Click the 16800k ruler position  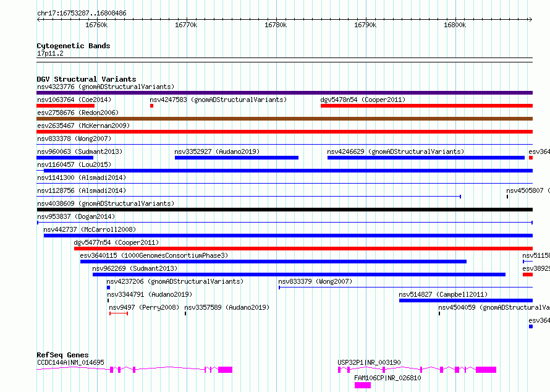(x=455, y=25)
